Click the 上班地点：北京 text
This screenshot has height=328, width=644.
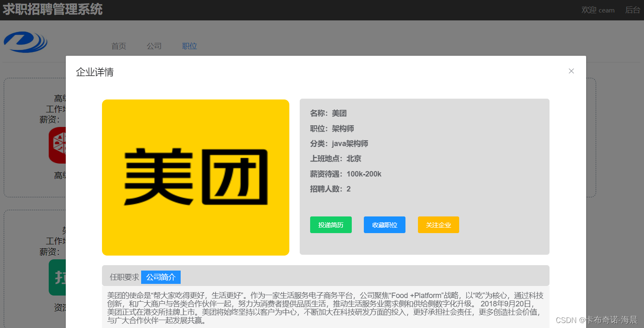click(x=336, y=159)
